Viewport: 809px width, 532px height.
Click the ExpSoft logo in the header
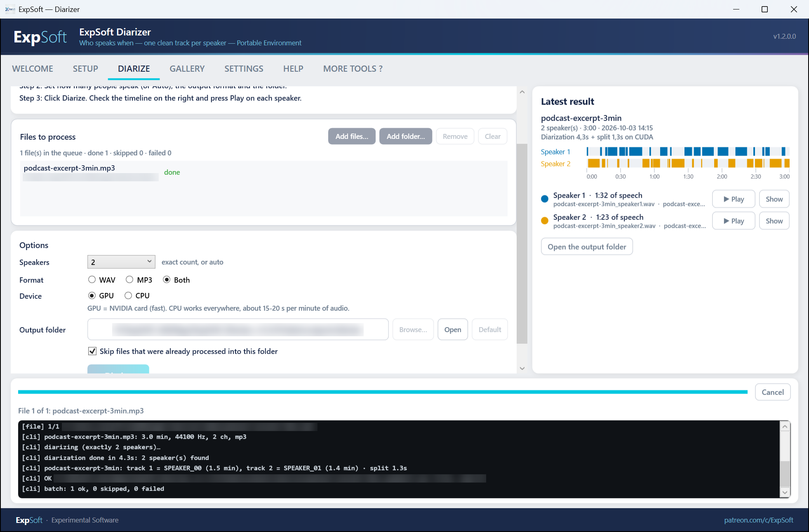(x=40, y=37)
